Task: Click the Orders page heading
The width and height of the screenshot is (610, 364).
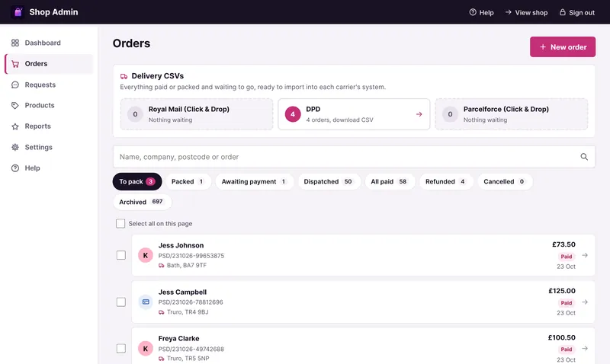Action: [x=131, y=43]
